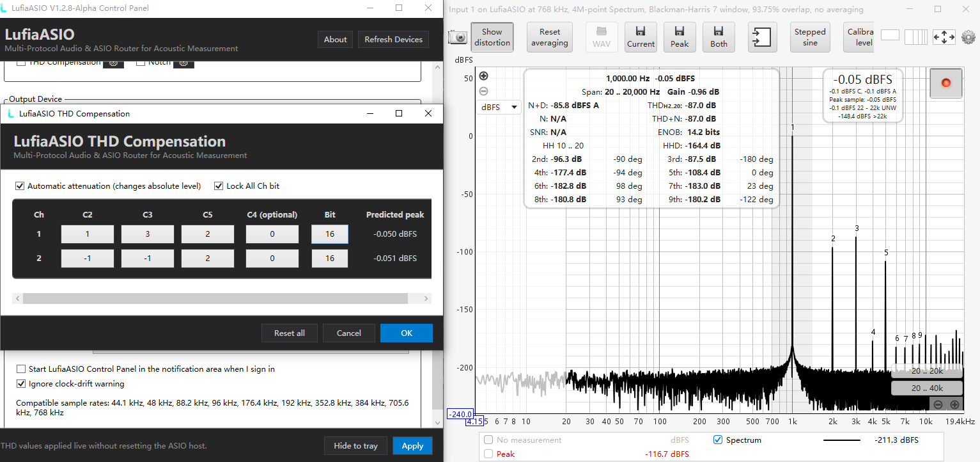Save the Current spectrum measurement
980x462 pixels.
coord(641,37)
